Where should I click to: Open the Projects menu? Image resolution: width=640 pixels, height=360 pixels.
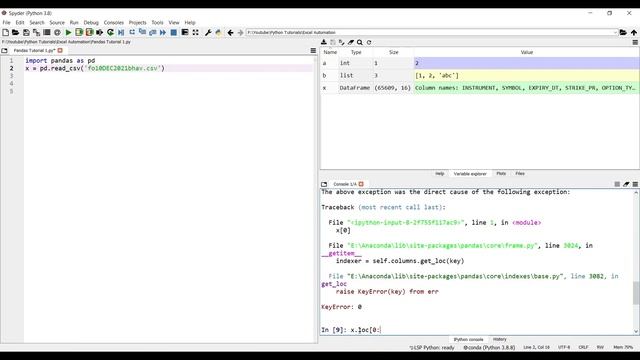click(x=138, y=22)
